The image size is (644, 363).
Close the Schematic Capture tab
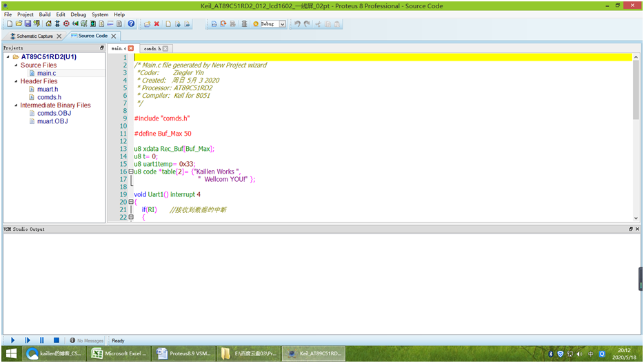pos(59,36)
